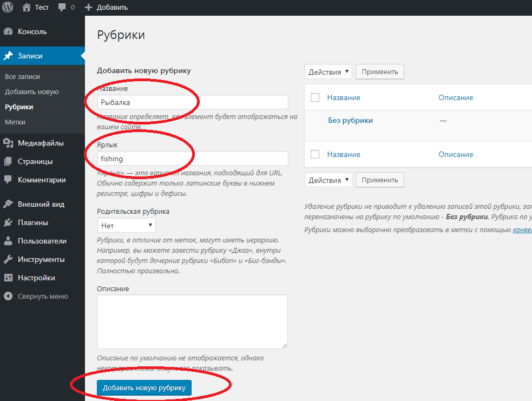The height and width of the screenshot is (401, 532).
Task: Click the Настройки settings icon
Action: [8, 278]
